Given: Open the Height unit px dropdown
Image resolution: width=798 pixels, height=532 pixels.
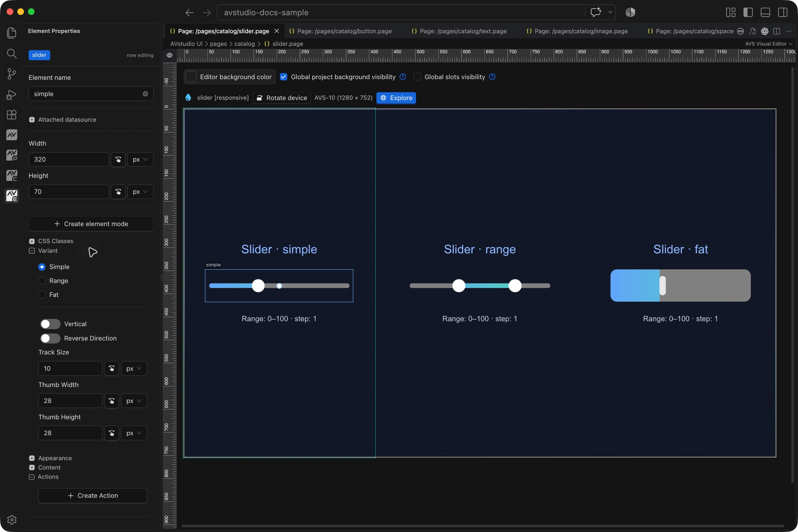Looking at the screenshot, I should [x=140, y=192].
